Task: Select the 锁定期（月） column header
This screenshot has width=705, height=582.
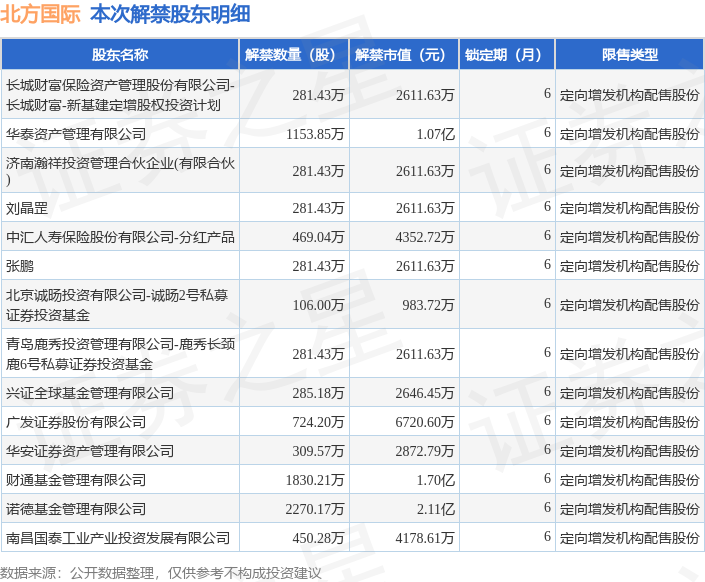Action: (x=507, y=54)
